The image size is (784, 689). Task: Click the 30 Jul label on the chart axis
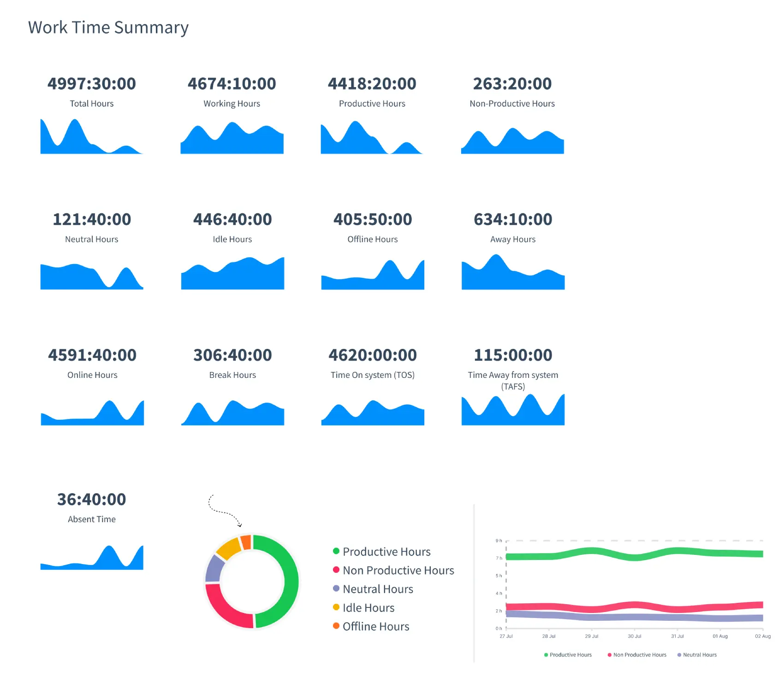tap(635, 636)
